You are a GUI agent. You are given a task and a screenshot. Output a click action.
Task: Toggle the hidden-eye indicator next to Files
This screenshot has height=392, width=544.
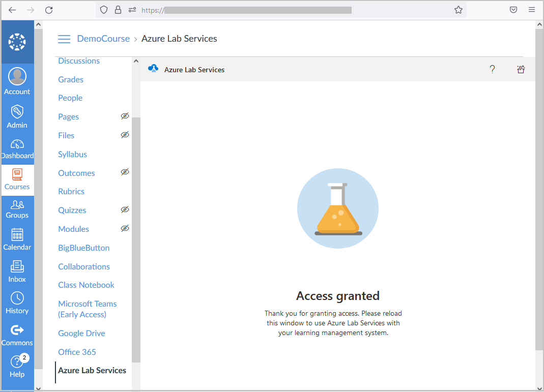125,135
